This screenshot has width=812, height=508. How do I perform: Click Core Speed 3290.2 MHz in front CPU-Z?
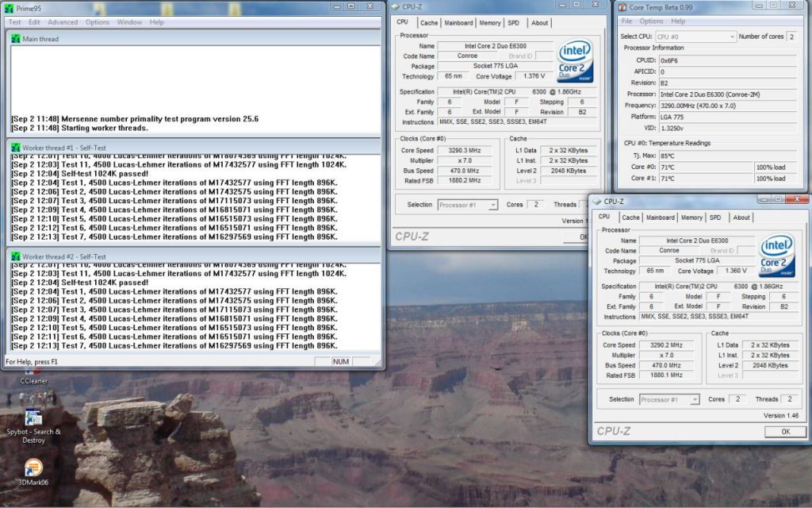click(x=666, y=345)
